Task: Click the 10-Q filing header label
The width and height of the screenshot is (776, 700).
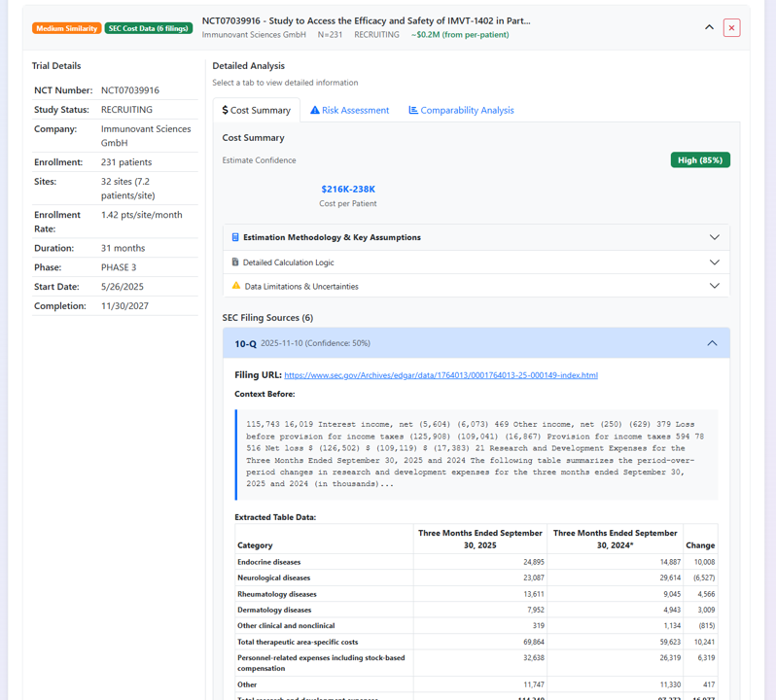Action: [245, 343]
